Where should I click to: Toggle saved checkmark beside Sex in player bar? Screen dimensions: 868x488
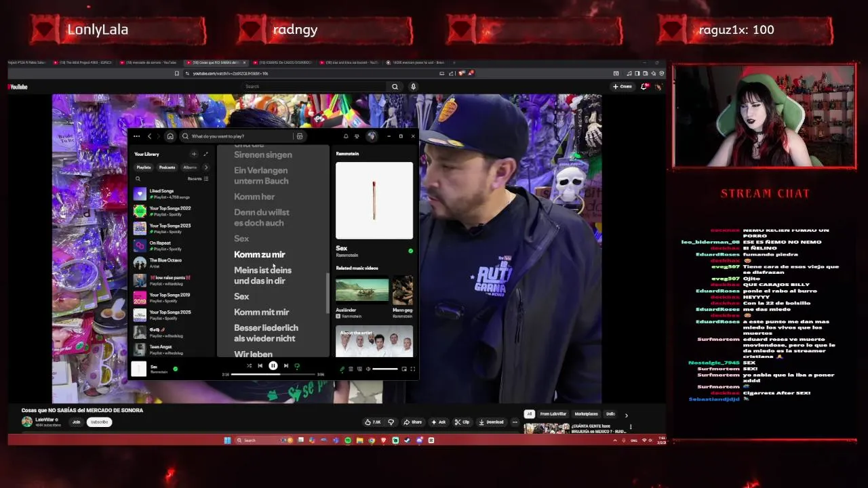[x=175, y=369]
